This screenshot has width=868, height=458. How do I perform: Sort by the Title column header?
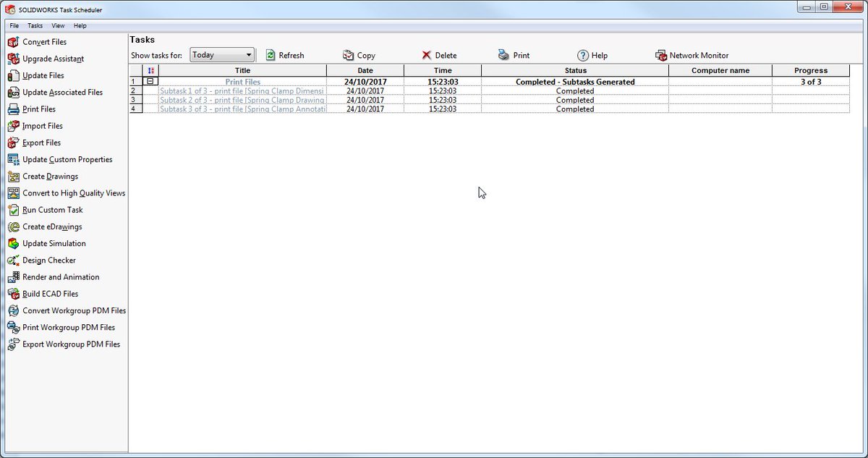242,70
